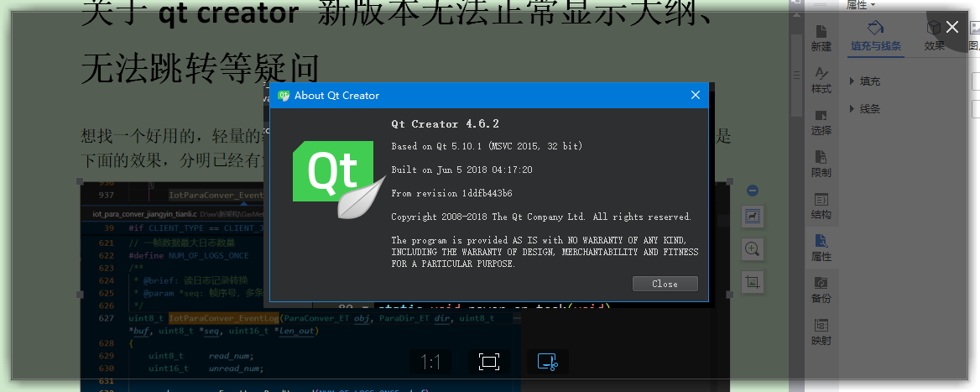
Task: Click code line '#define NUM_OF_LOGS_ONCE'
Action: [189, 256]
